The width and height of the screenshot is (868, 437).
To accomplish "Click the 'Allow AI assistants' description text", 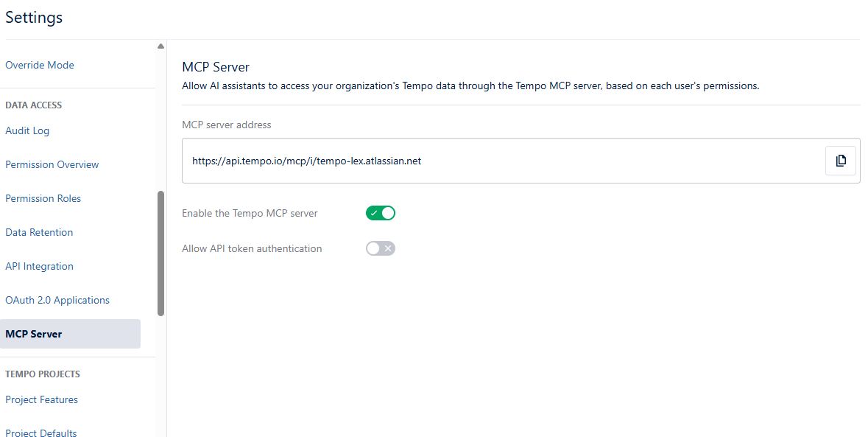I will click(470, 85).
